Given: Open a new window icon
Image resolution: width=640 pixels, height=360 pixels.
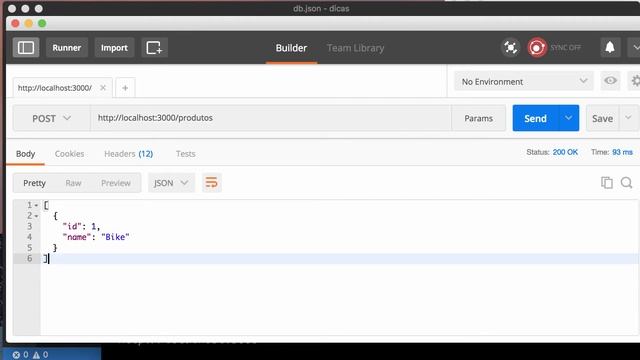Looking at the screenshot, I should click(154, 48).
